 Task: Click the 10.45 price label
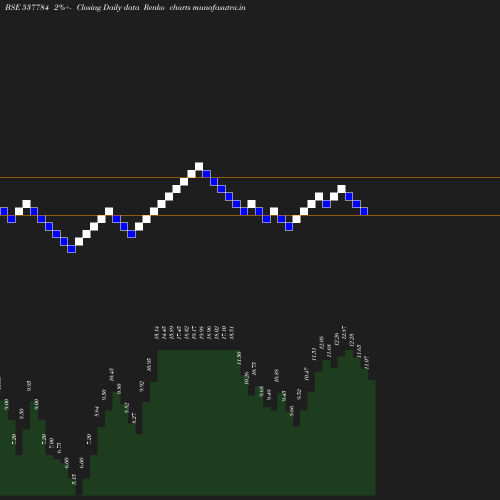click(112, 375)
